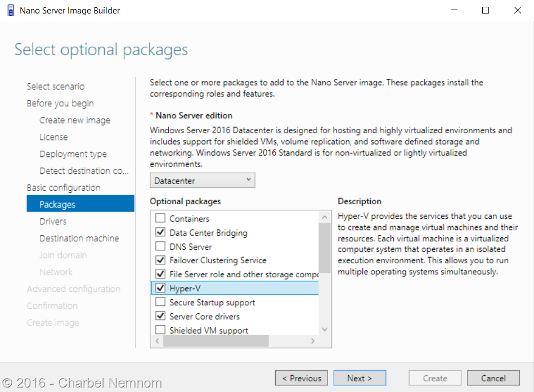This screenshot has height=392, width=534.
Task: Click the Cancel button
Action: click(x=493, y=378)
